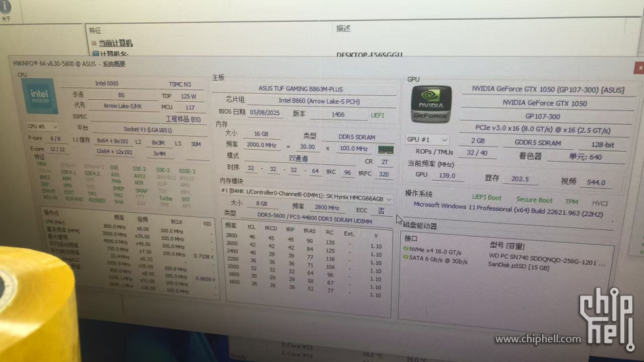Click the green memory module icon

click(385, 150)
